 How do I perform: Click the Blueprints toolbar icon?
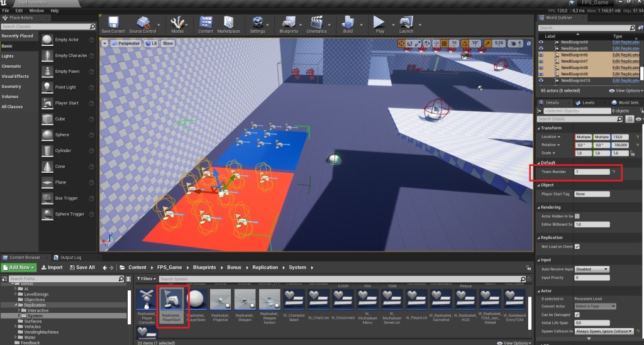tap(288, 23)
